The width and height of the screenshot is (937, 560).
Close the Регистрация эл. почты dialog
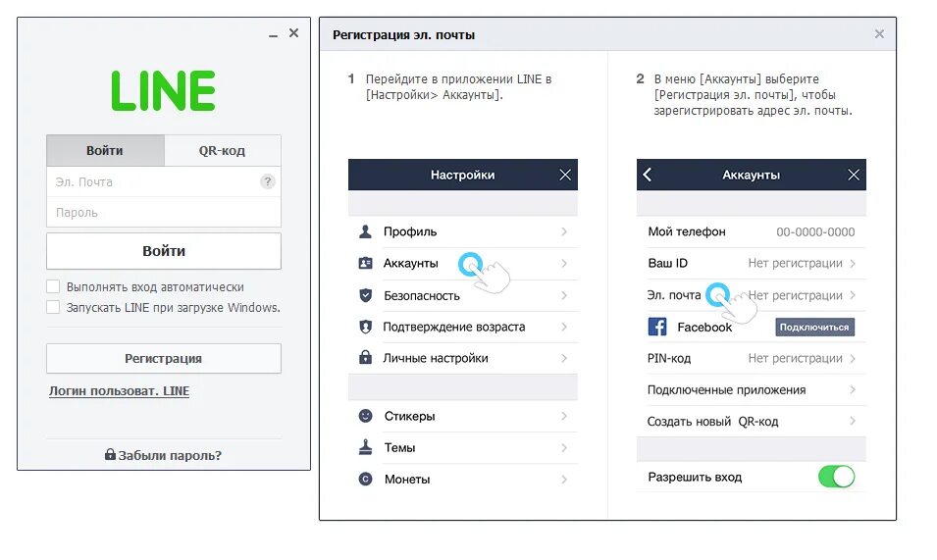pyautogui.click(x=879, y=34)
